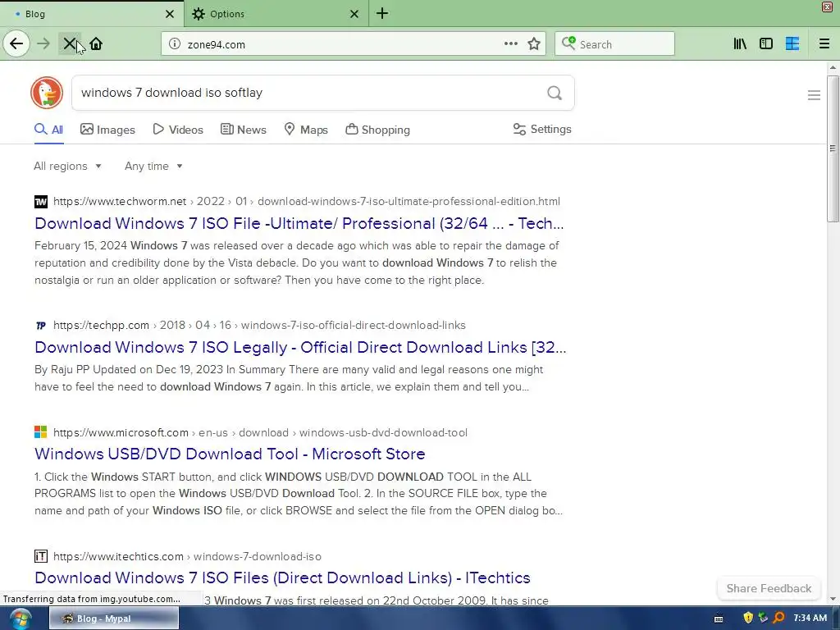Screen dimensions: 840x630
Task: Click the scrollbar up arrow
Action: (833, 67)
